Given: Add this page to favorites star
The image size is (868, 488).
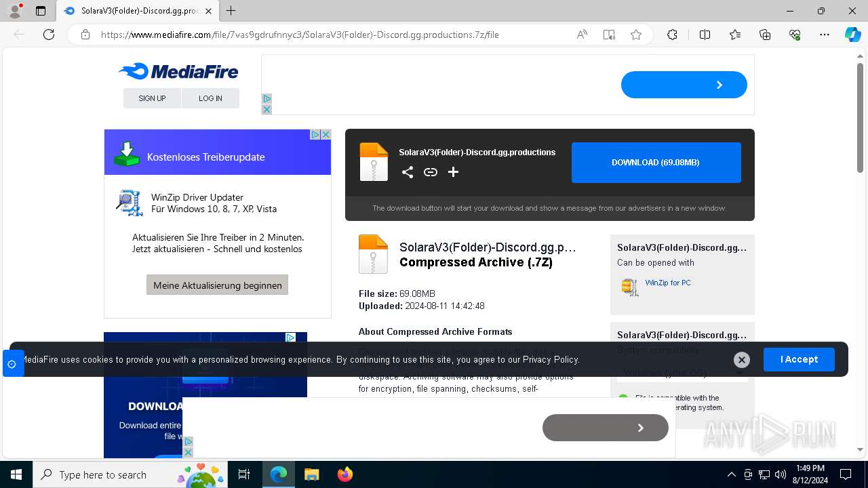Looking at the screenshot, I should pyautogui.click(x=636, y=35).
